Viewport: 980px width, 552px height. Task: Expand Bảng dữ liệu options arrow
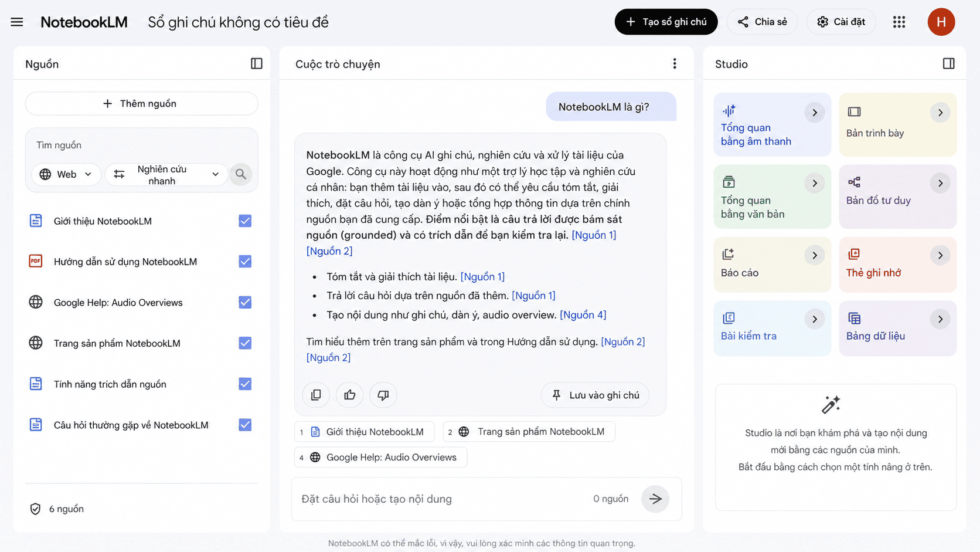tap(940, 319)
